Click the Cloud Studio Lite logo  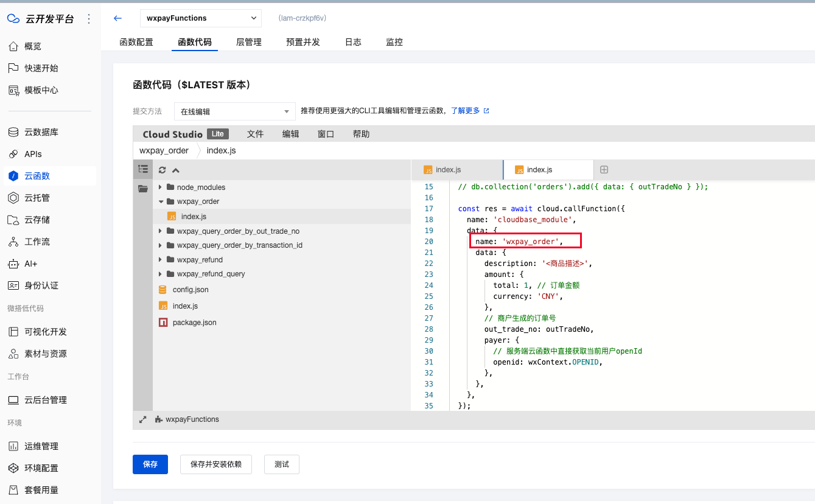186,134
